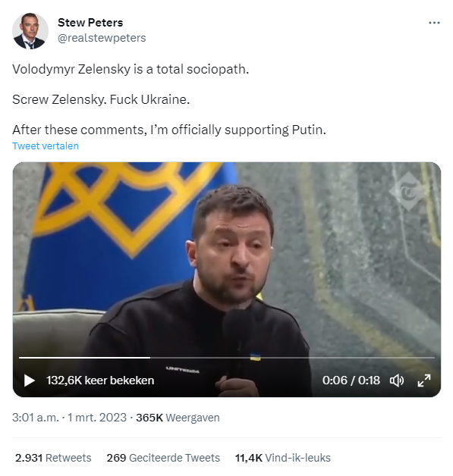The width and height of the screenshot is (453, 476).
Task: Click the 0:06 / 0:18 time display
Action: click(351, 380)
